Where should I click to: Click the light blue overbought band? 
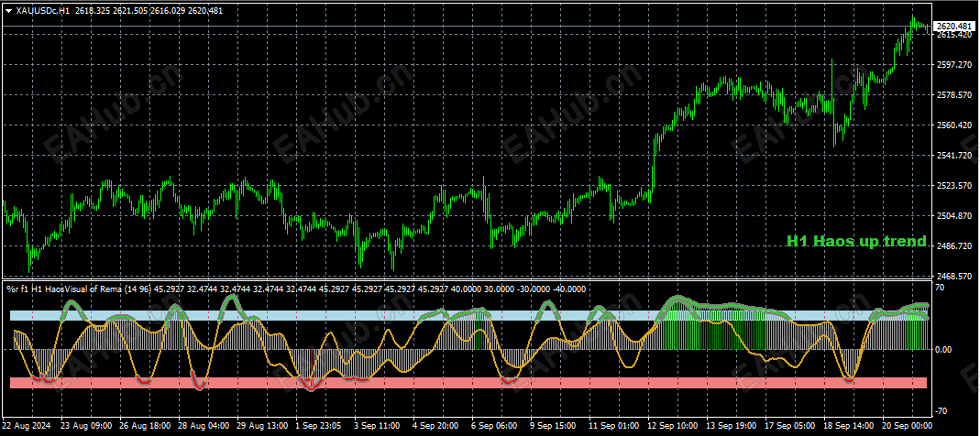coord(468,315)
